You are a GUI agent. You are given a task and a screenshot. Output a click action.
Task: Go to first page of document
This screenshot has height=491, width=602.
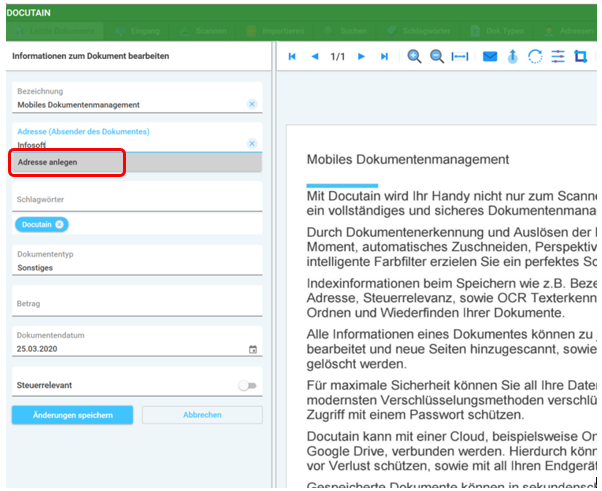pyautogui.click(x=292, y=57)
